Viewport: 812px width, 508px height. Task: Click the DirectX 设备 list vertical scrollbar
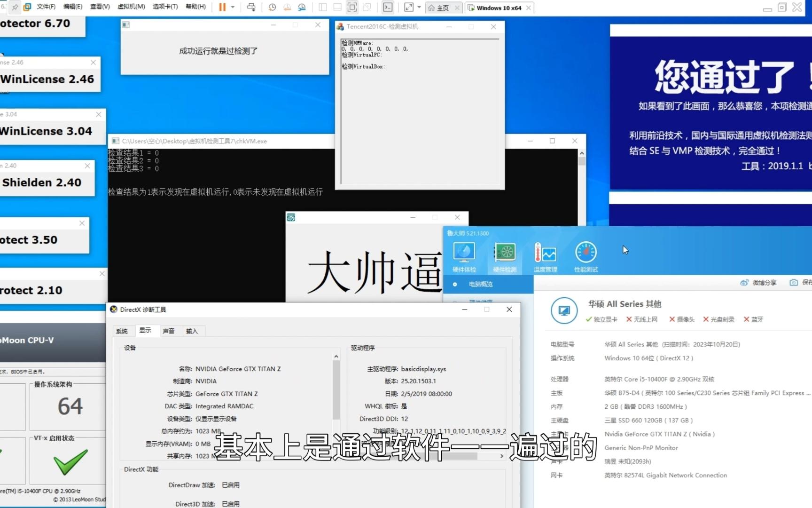tap(336, 389)
